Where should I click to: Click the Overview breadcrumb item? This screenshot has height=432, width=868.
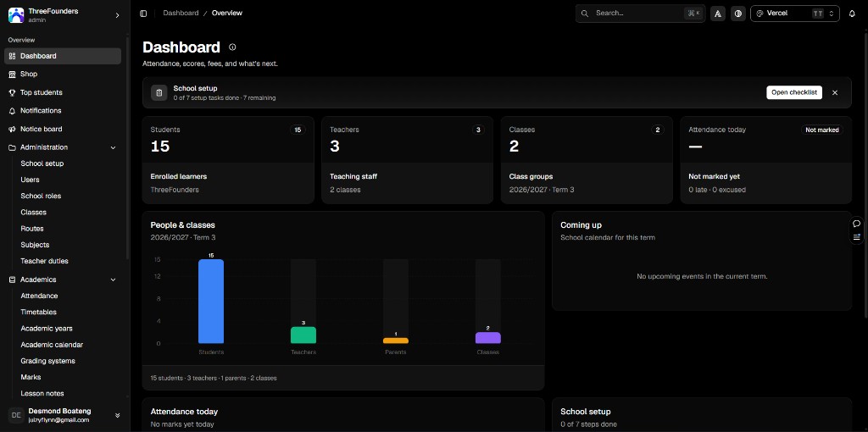[x=227, y=13]
